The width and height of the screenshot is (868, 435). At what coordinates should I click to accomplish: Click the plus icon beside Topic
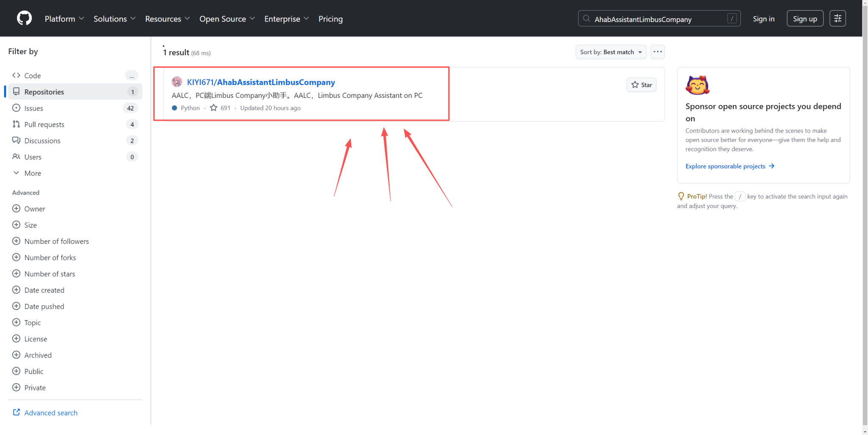17,322
